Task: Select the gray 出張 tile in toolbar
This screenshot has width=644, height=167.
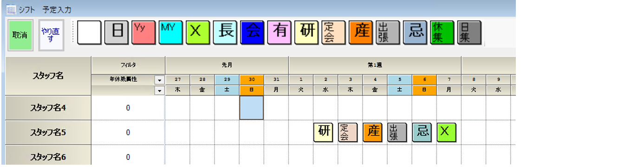Action: pos(388,32)
